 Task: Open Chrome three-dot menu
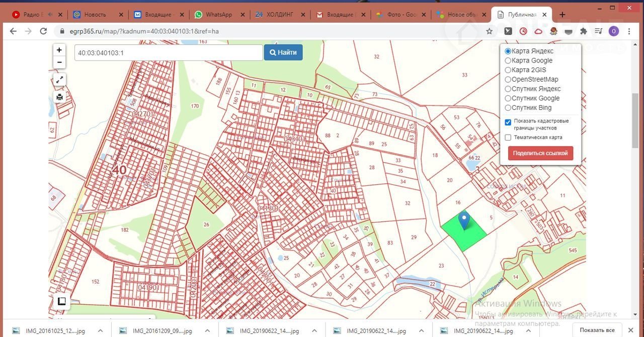tap(629, 31)
